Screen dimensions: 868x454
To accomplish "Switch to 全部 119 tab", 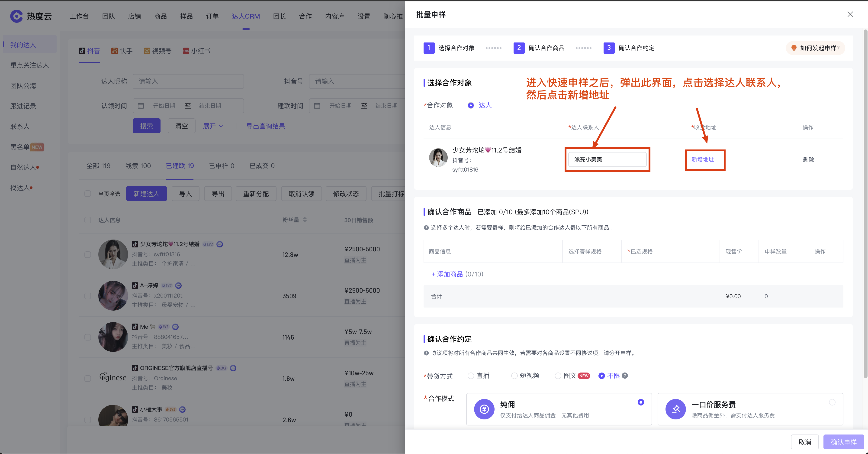I will pos(98,166).
